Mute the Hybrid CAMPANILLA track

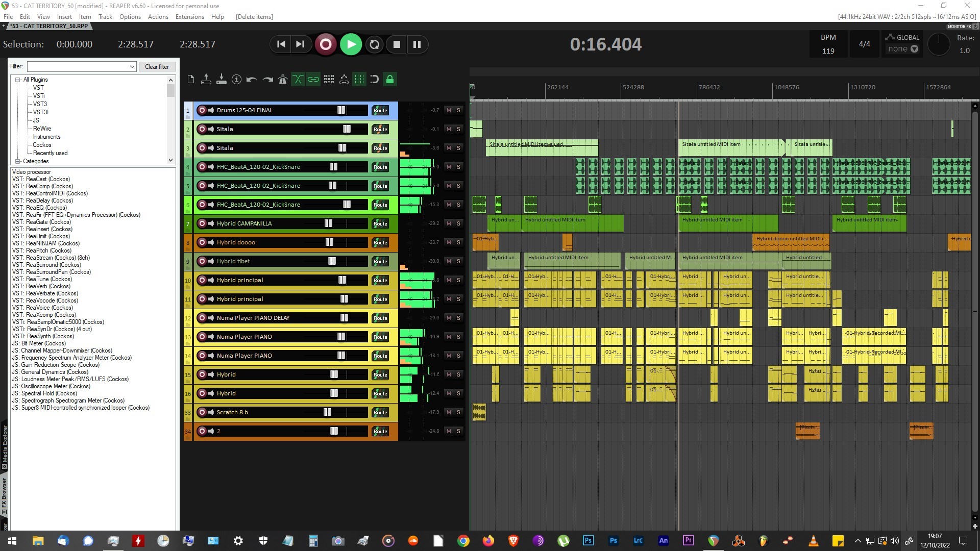click(449, 223)
